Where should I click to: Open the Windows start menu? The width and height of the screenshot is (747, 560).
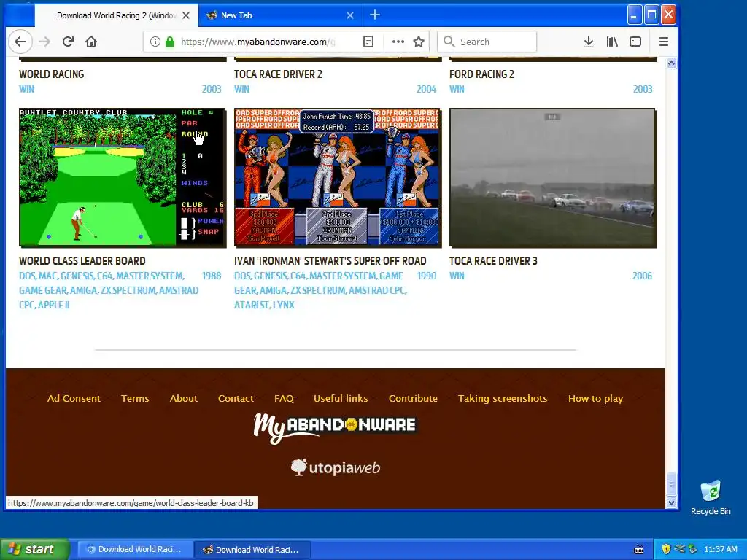click(34, 549)
